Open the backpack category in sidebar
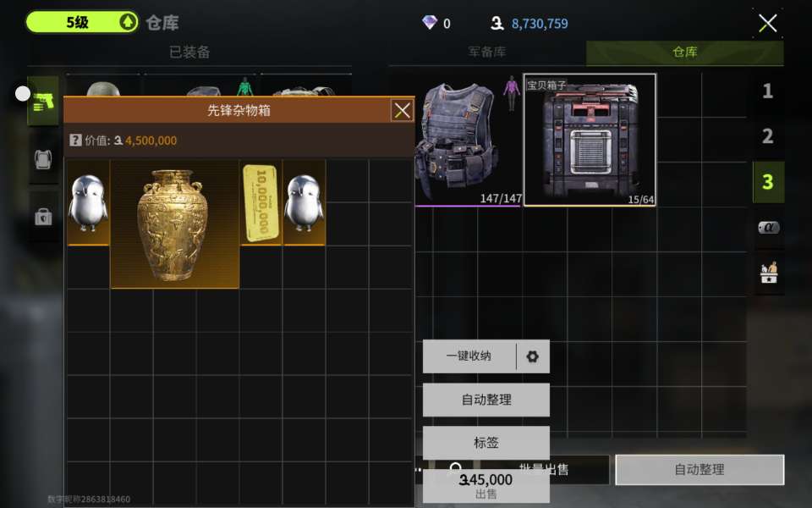This screenshot has width=812, height=508. pyautogui.click(x=43, y=159)
